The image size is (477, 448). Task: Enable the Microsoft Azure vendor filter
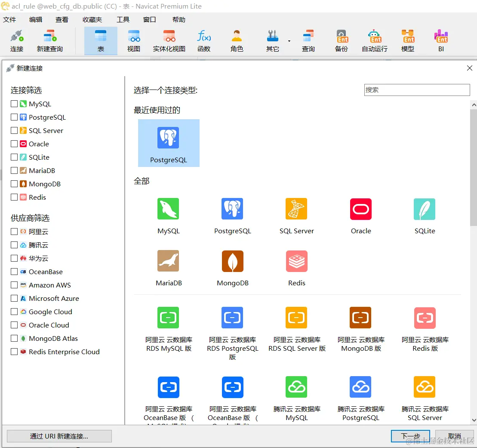pyautogui.click(x=14, y=298)
